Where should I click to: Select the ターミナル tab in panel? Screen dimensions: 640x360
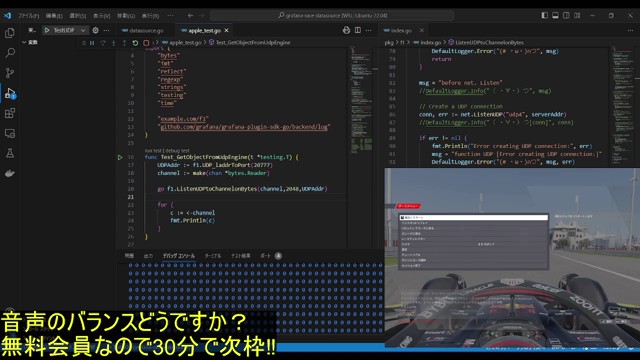click(213, 256)
